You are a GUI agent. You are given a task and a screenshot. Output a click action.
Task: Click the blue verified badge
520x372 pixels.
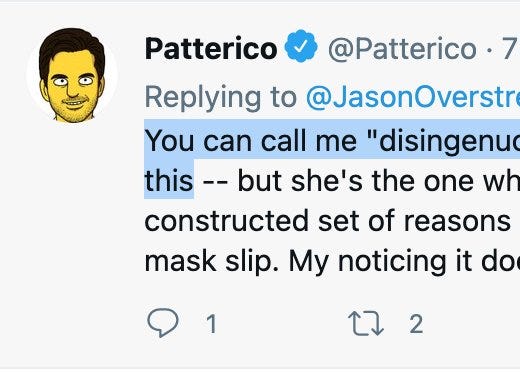click(301, 46)
